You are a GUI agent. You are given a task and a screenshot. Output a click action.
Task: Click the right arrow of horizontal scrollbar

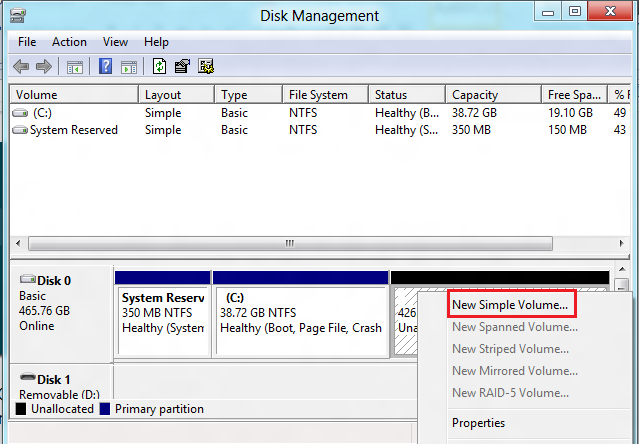click(621, 244)
